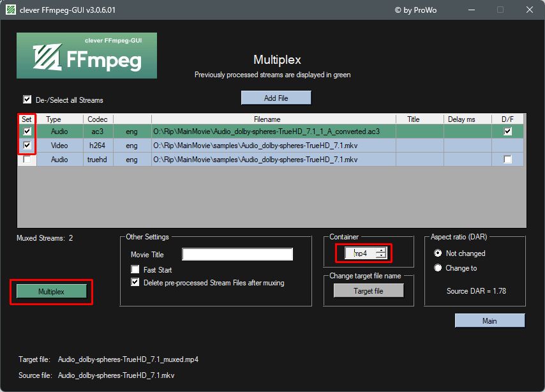Toggle De-/Select all Streams checkbox
This screenshot has height=392, width=545.
[27, 100]
